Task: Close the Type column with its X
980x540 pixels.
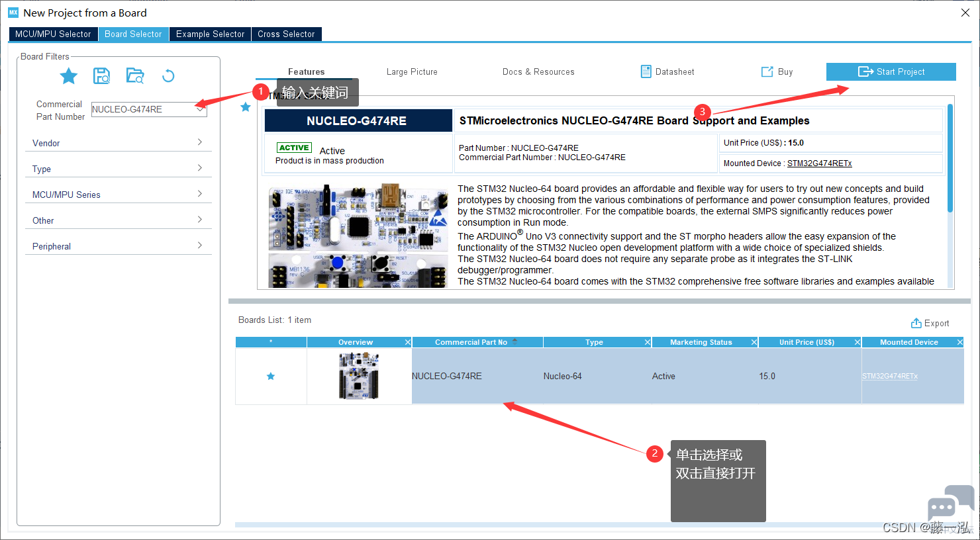Action: 648,342
